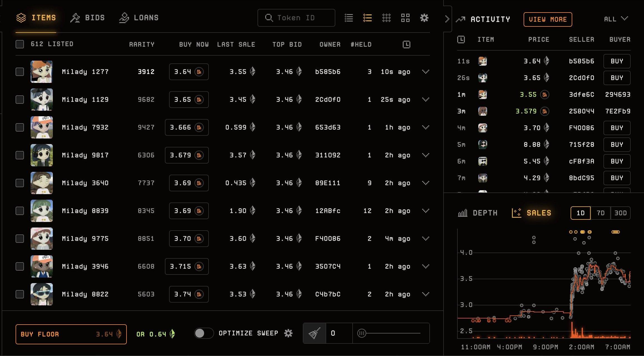This screenshot has width=644, height=356.
Task: Expand Milady 1129 row details
Action: (x=425, y=100)
